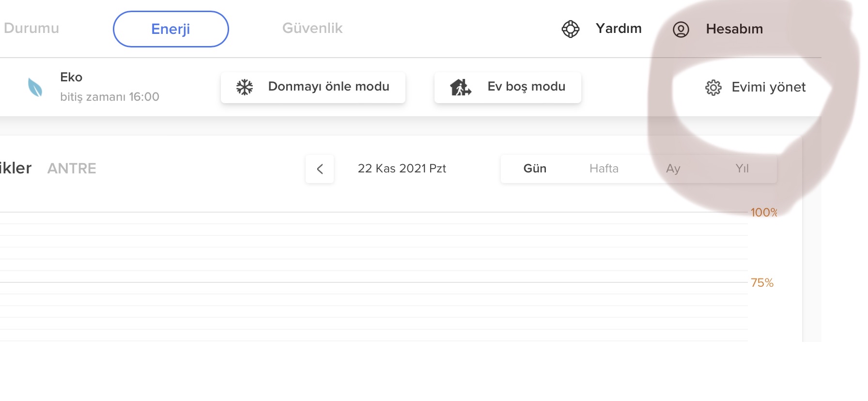Select the Gün period view
Viewport: 868px width, 401px height.
coord(535,169)
